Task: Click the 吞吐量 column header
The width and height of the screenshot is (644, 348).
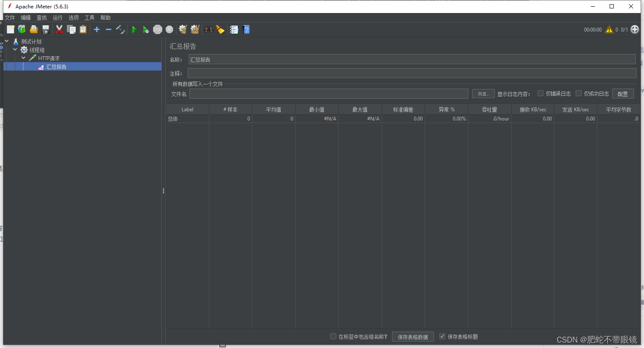Action: tap(489, 109)
